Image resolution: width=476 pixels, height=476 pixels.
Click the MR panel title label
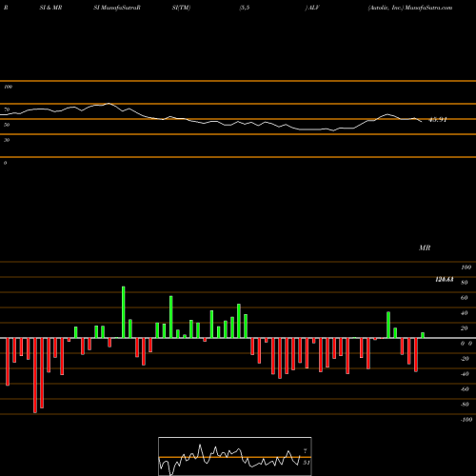coord(425,248)
